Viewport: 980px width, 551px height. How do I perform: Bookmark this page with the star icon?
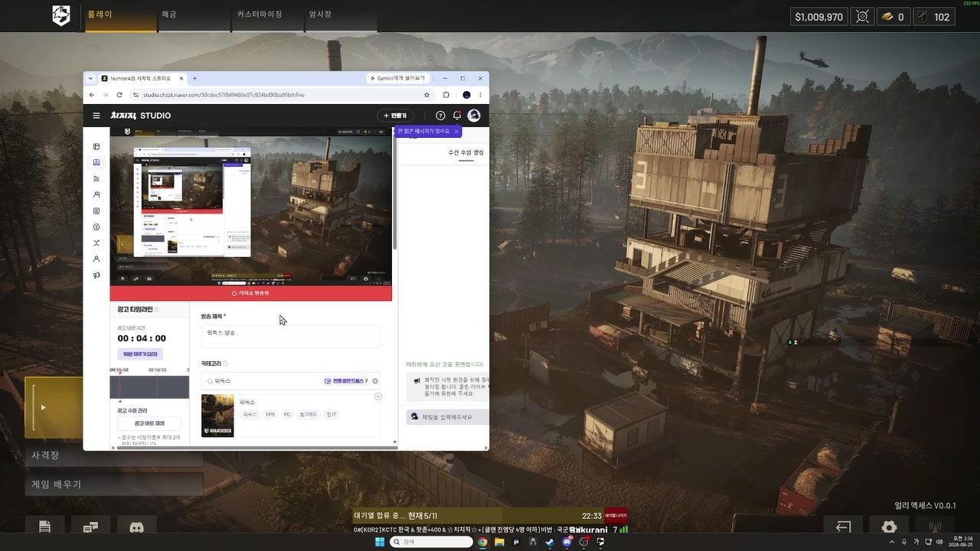[x=426, y=95]
